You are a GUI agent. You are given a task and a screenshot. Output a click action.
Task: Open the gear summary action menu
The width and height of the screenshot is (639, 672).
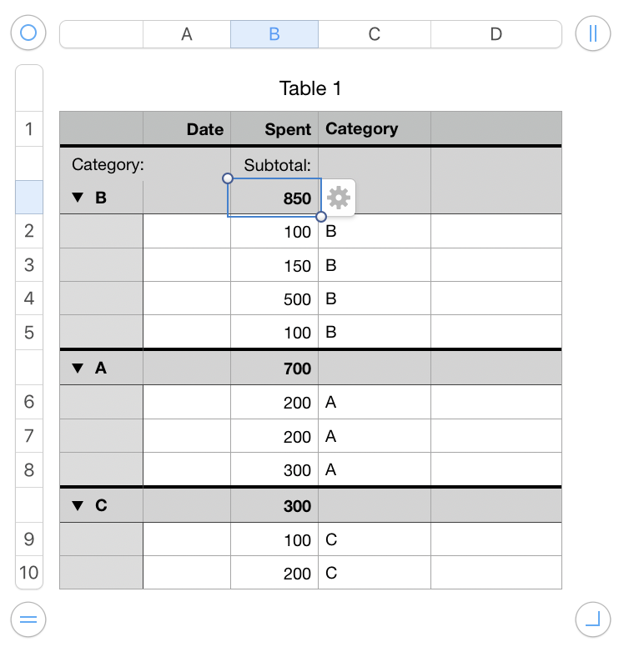pos(339,198)
